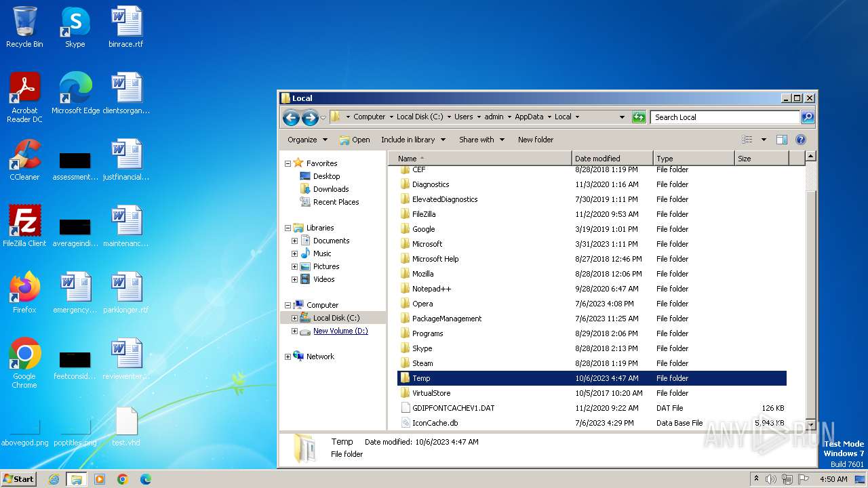868x488 pixels.
Task: Open Include in library menu
Action: tap(413, 140)
